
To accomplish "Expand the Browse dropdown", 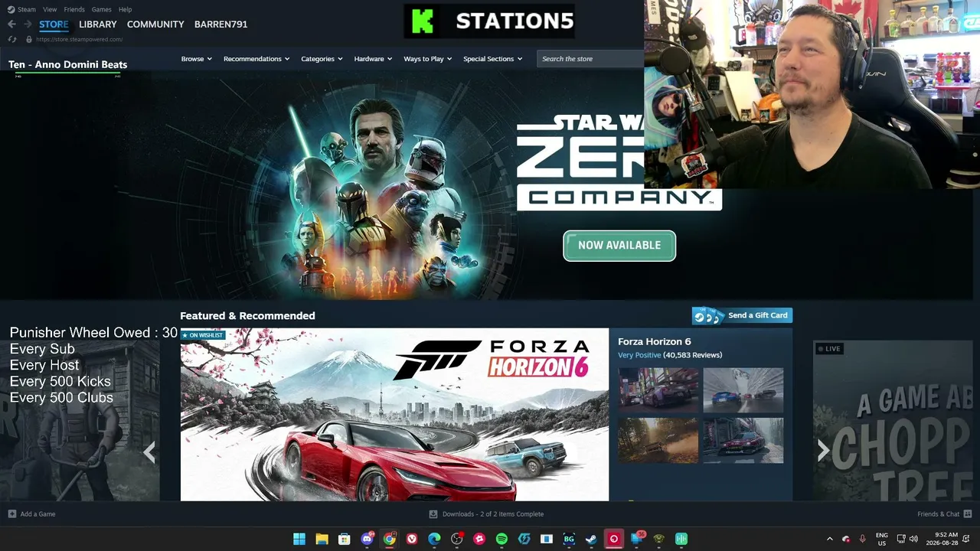I will 196,59.
